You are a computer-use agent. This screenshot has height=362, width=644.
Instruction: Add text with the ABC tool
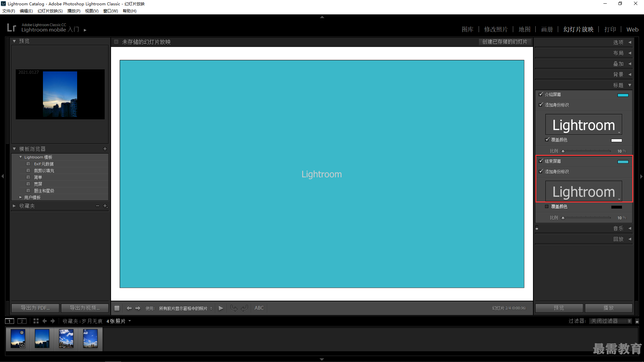[259, 308]
